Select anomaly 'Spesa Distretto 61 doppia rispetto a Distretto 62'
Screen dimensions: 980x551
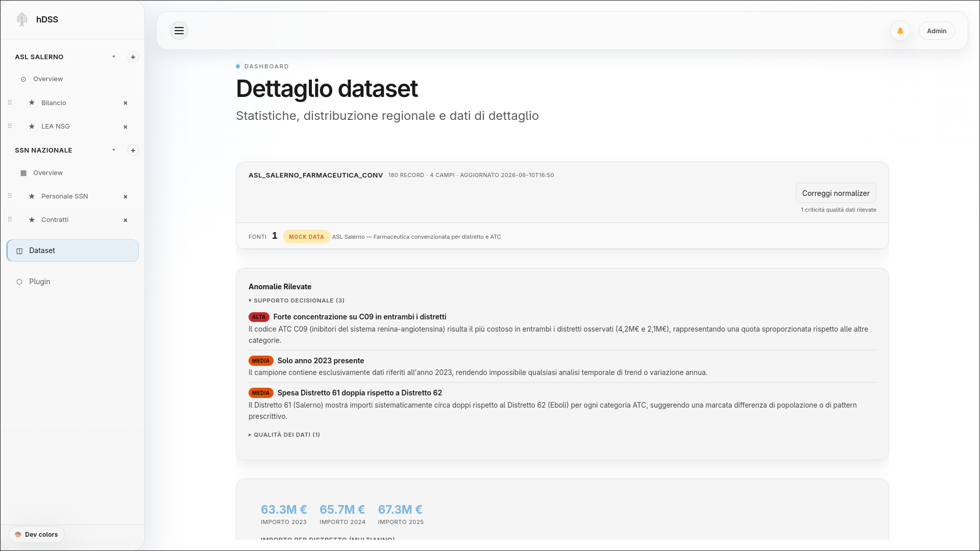point(360,393)
